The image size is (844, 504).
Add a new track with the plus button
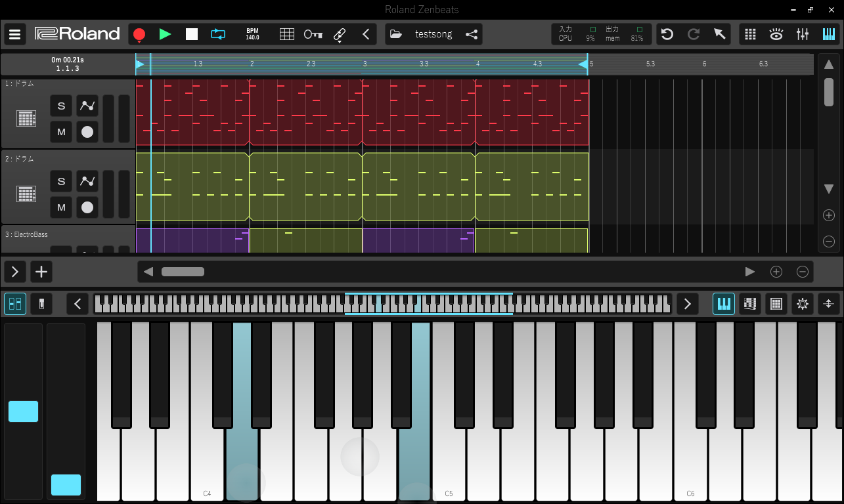41,272
